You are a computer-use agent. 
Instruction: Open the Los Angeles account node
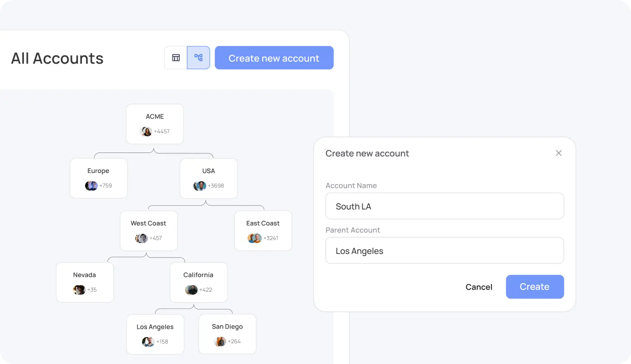point(155,327)
